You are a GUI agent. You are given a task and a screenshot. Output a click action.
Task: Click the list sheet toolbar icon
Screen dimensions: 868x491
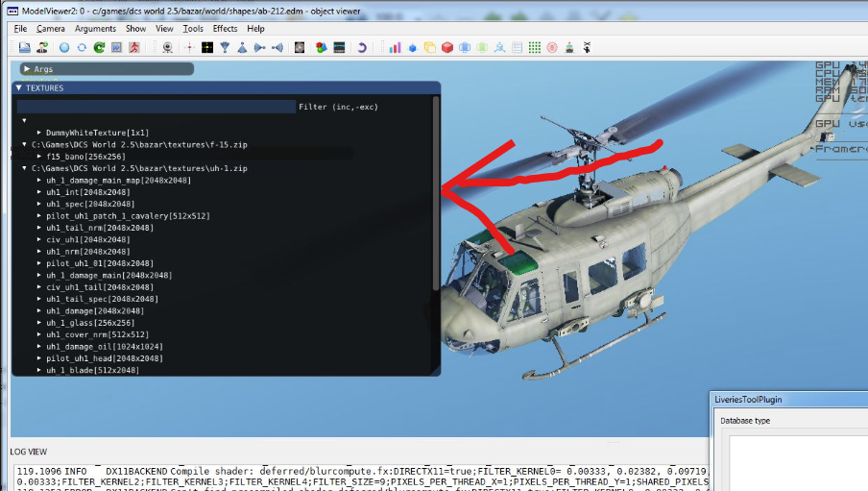517,48
